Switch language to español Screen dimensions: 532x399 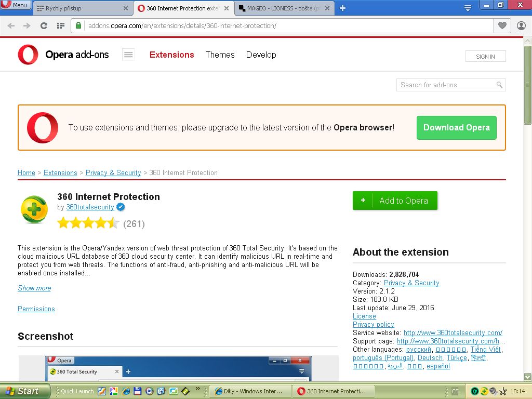click(438, 366)
